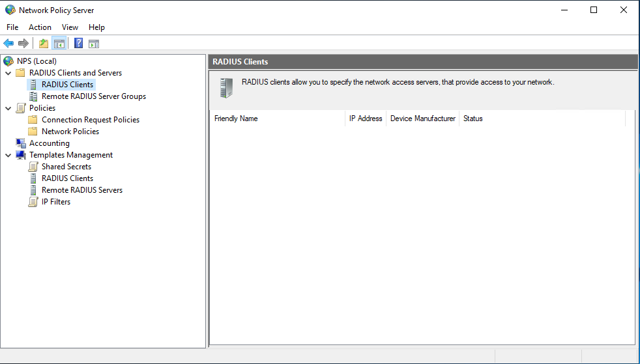Select the Policies tree label

[x=42, y=108]
